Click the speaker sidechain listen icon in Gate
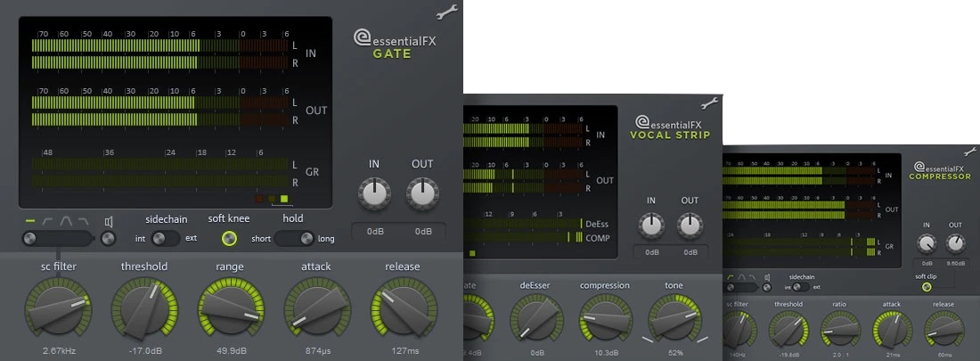 [x=109, y=221]
